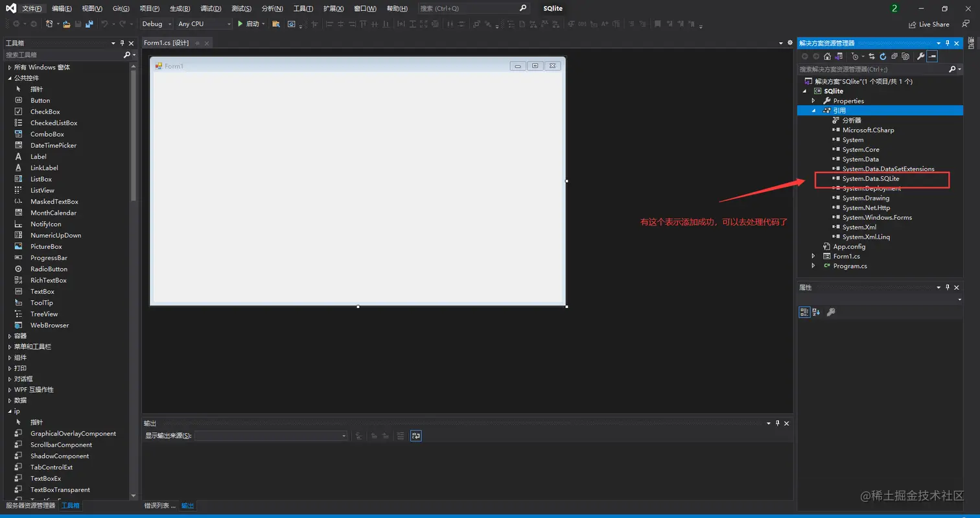Click Home icon in Solution Explorer toolbar
The width and height of the screenshot is (980, 518).
click(827, 56)
